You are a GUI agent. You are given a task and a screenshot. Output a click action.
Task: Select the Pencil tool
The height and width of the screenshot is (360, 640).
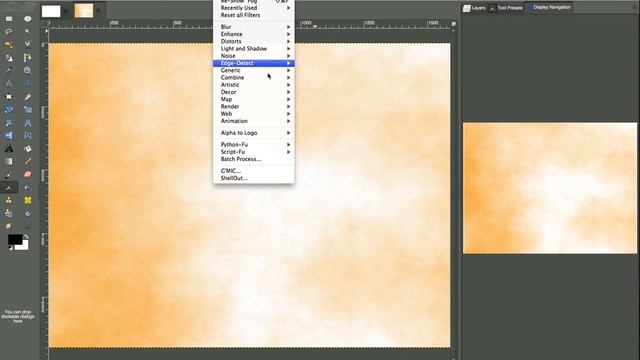27,162
